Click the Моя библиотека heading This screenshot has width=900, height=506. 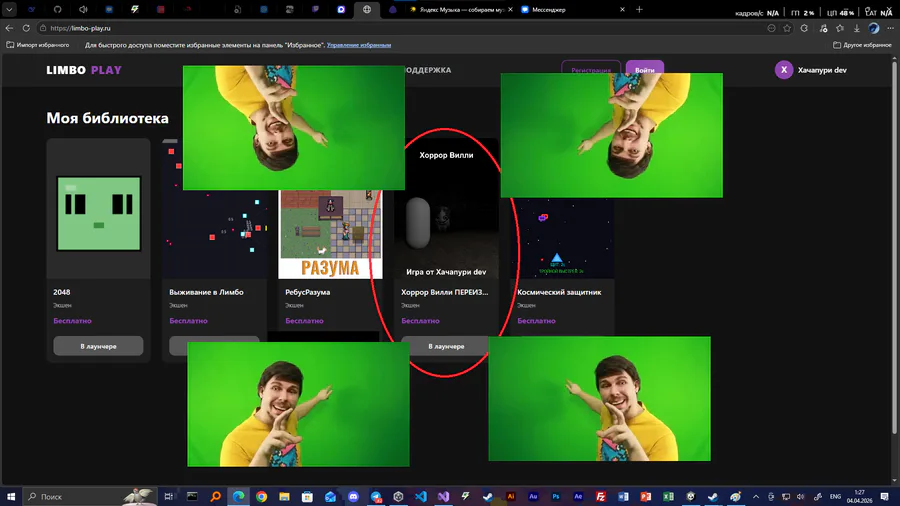click(x=107, y=118)
